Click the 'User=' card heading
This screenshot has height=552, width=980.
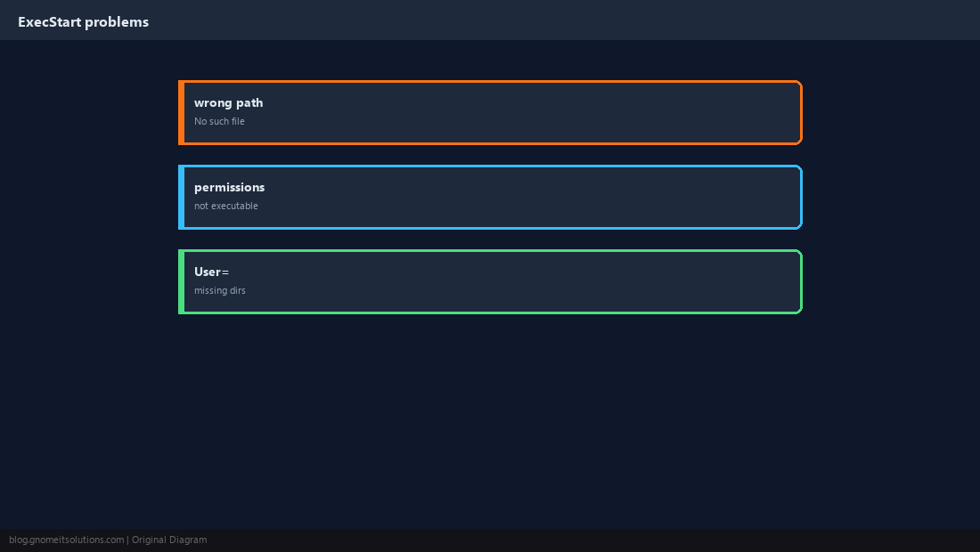211,272
